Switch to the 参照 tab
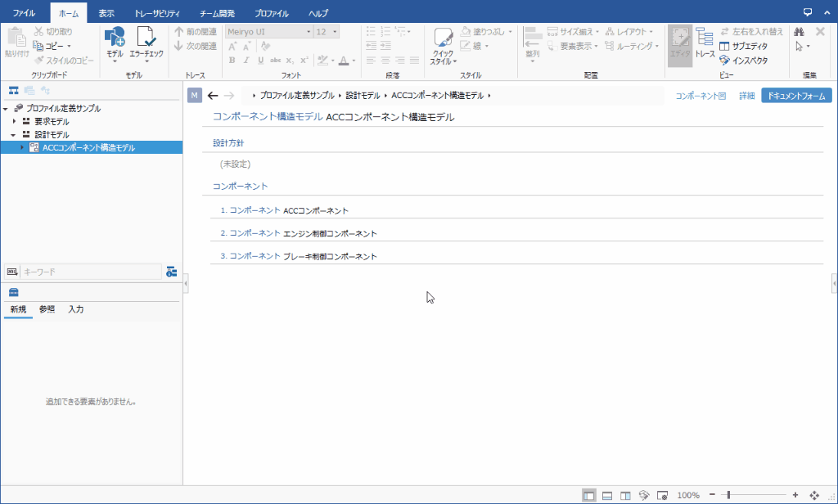 [x=47, y=309]
